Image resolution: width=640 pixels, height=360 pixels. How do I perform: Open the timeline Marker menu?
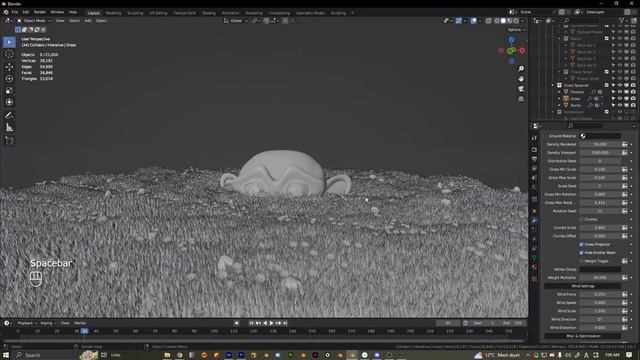click(x=80, y=323)
